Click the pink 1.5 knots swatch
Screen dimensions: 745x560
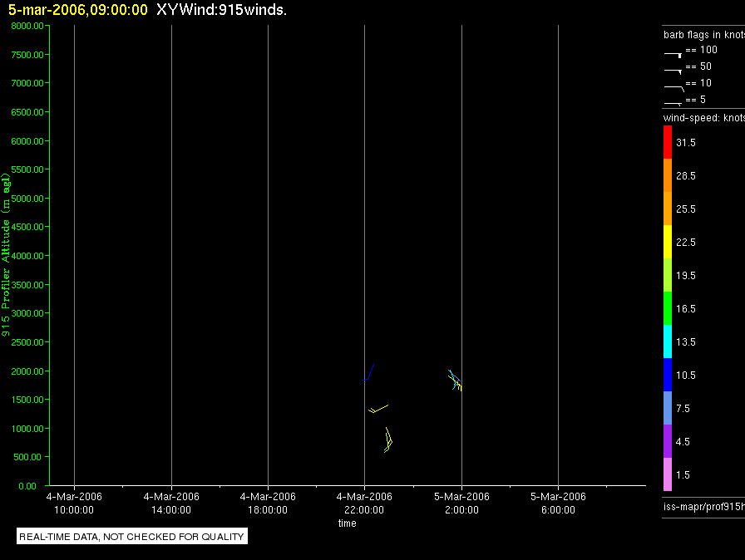[x=668, y=474]
